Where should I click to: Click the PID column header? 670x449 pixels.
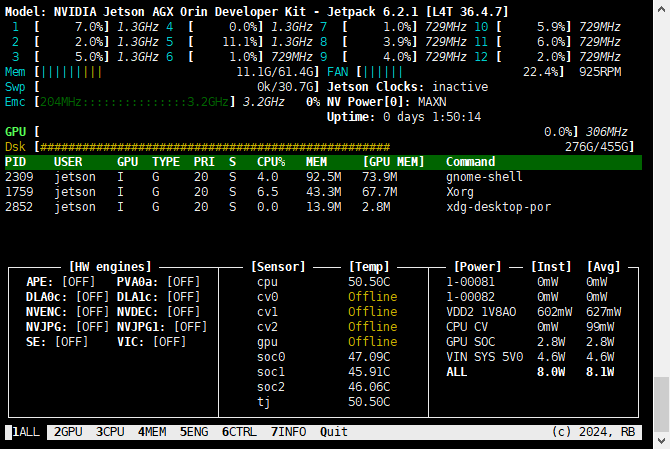click(x=15, y=162)
